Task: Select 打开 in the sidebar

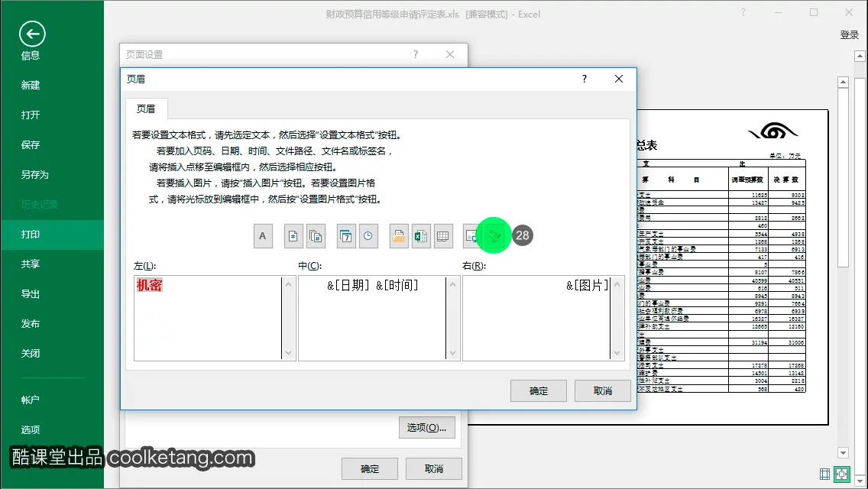Action: 31,115
